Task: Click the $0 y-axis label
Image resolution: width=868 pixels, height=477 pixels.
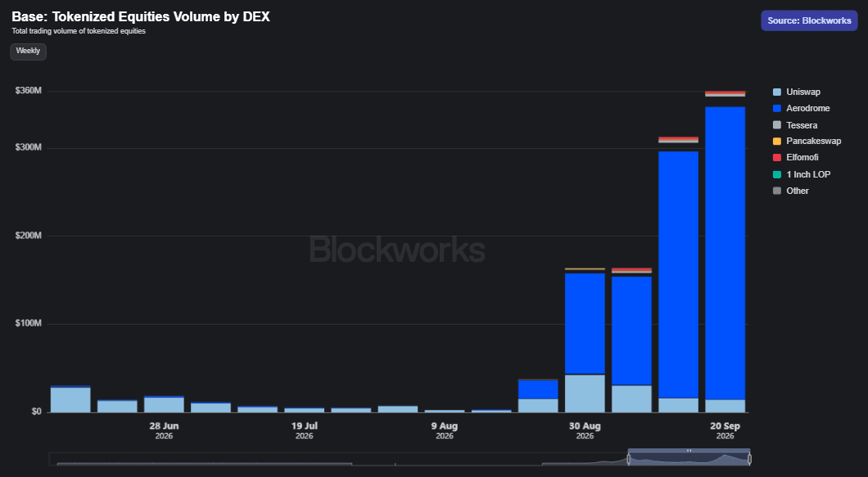Action: 37,412
